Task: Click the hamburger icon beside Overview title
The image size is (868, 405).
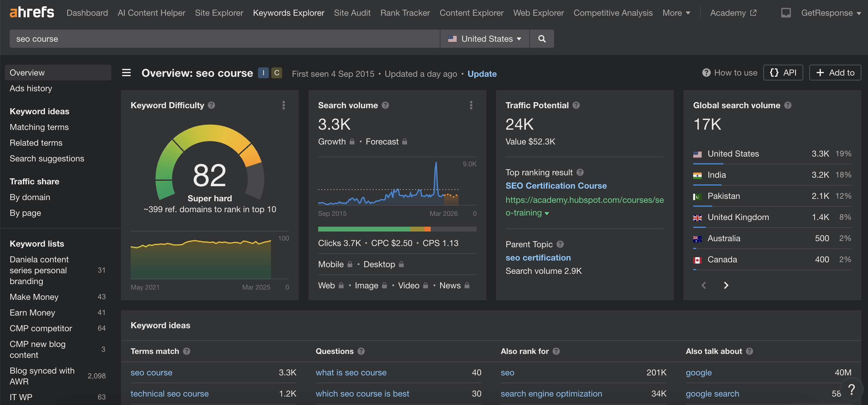Action: click(126, 72)
